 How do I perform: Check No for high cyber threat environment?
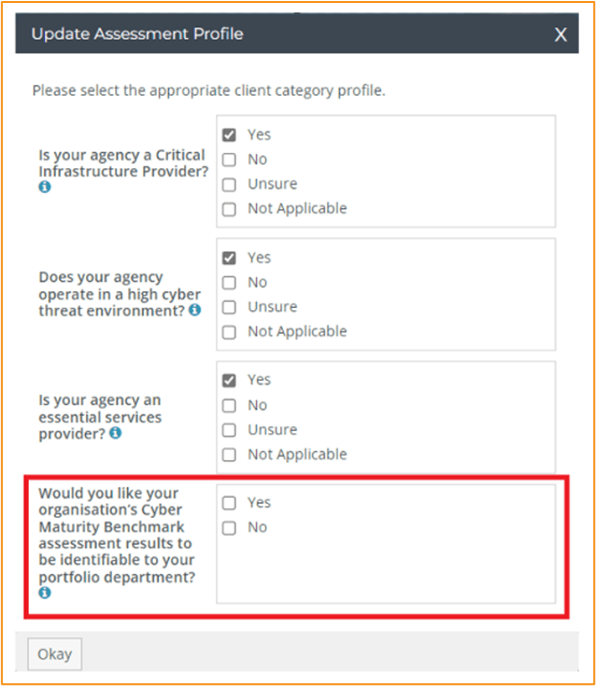pyautogui.click(x=229, y=283)
